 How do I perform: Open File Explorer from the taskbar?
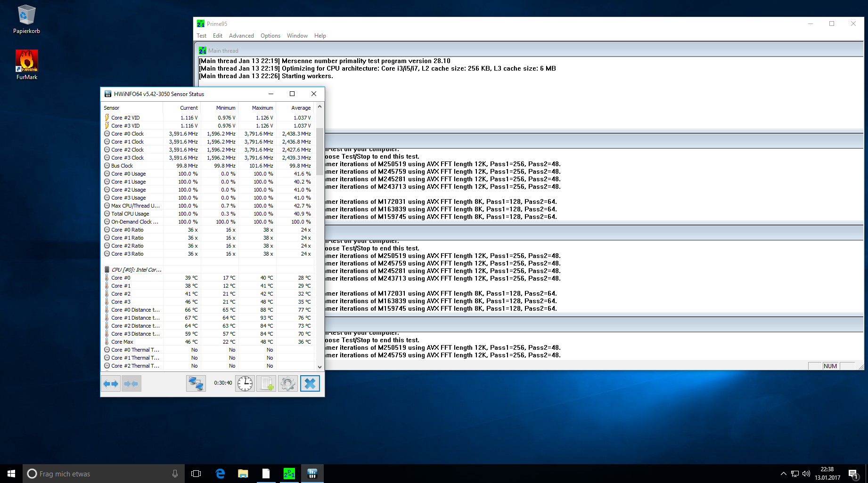click(x=243, y=474)
